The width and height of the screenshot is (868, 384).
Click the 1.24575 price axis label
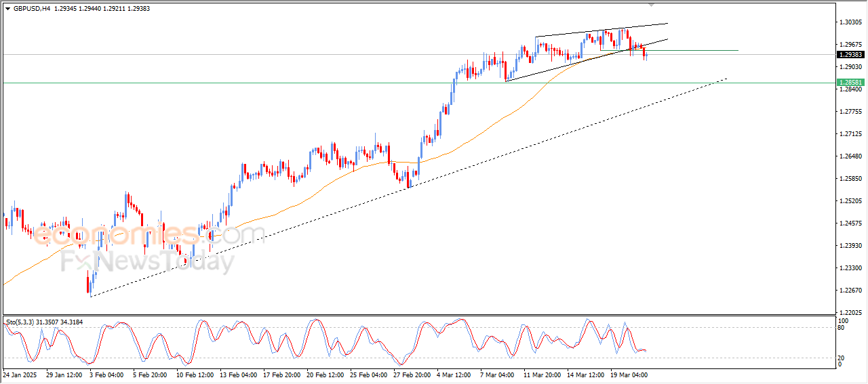850,223
